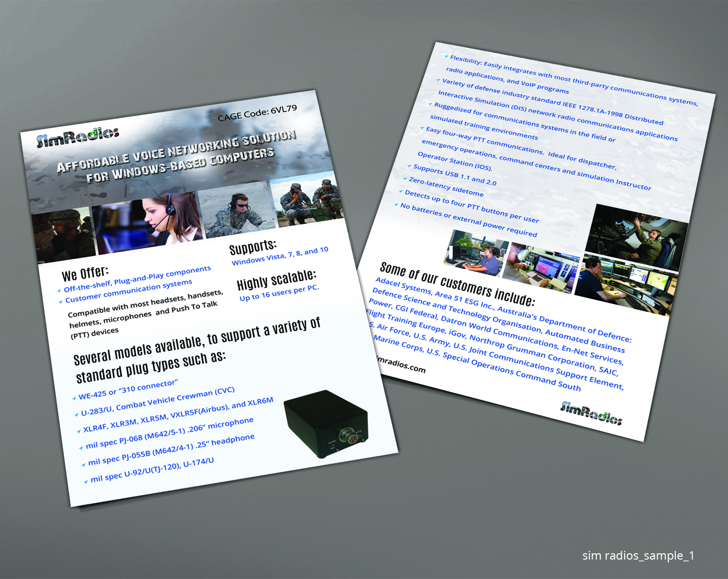Click 'XLR4F, XLR3M, XLR5M' bullet line
This screenshot has width=728, height=579.
(x=178, y=415)
